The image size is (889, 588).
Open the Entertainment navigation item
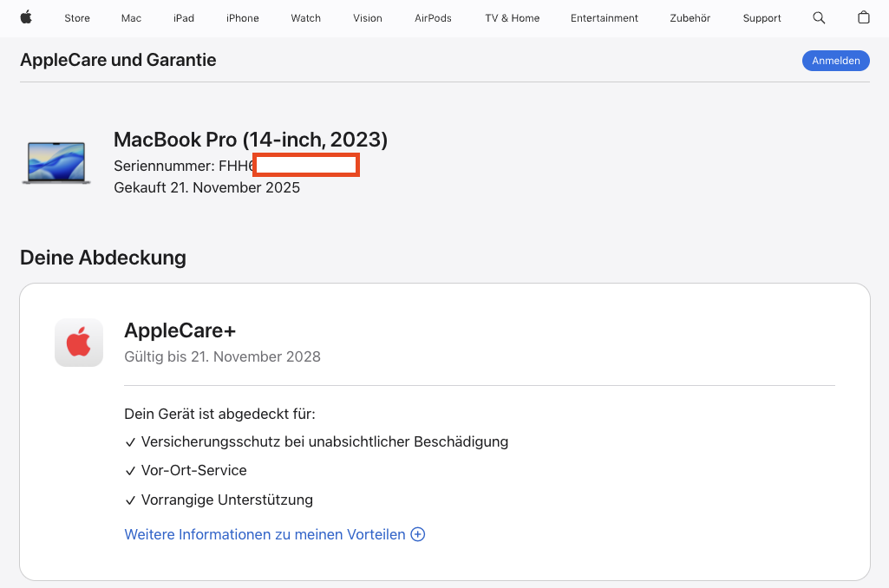(x=605, y=18)
